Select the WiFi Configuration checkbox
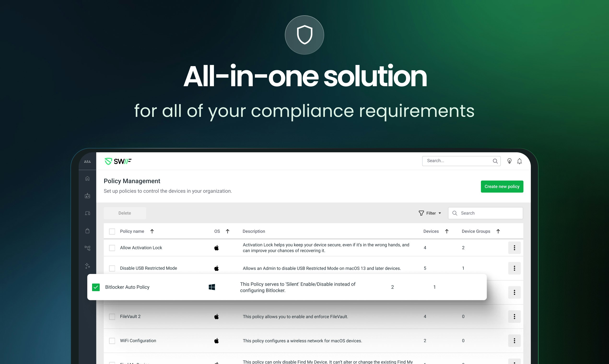 point(112,341)
